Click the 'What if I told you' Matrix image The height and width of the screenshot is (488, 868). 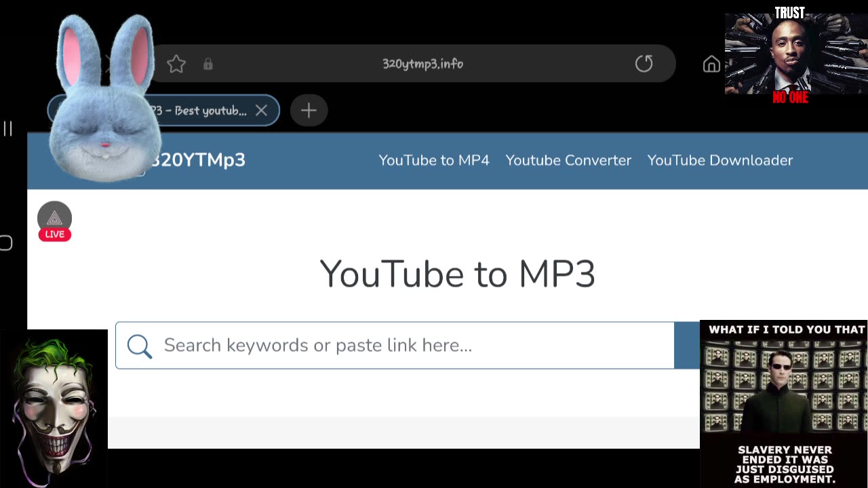784,403
